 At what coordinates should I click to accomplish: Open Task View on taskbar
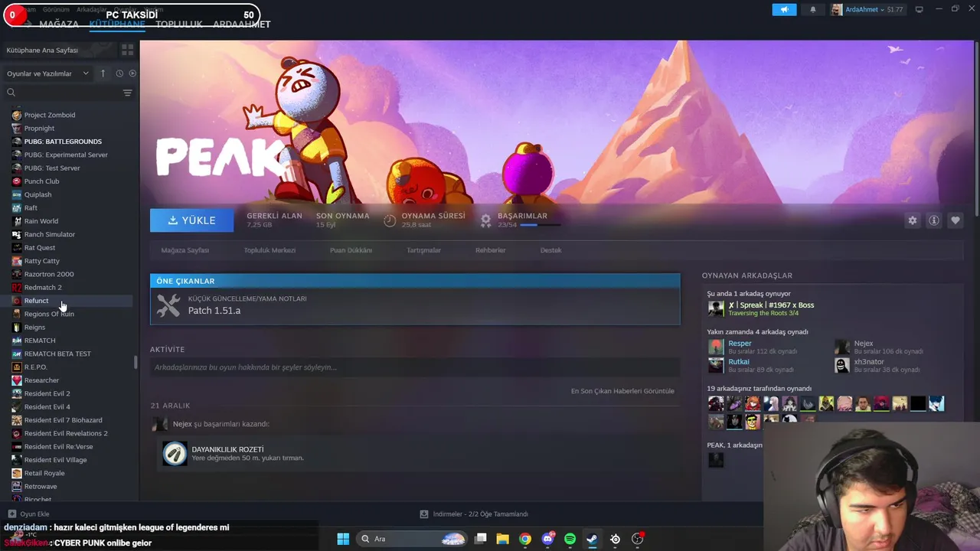480,539
